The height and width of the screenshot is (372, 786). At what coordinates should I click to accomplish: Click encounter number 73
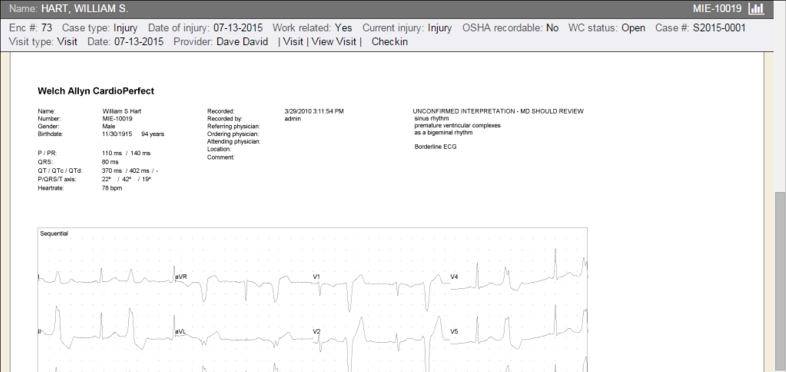pos(47,28)
